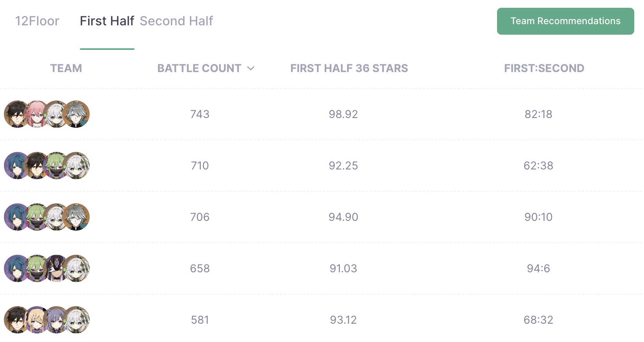Sort by the BATTLE COUNT column header
The width and height of the screenshot is (644, 342).
[199, 68]
